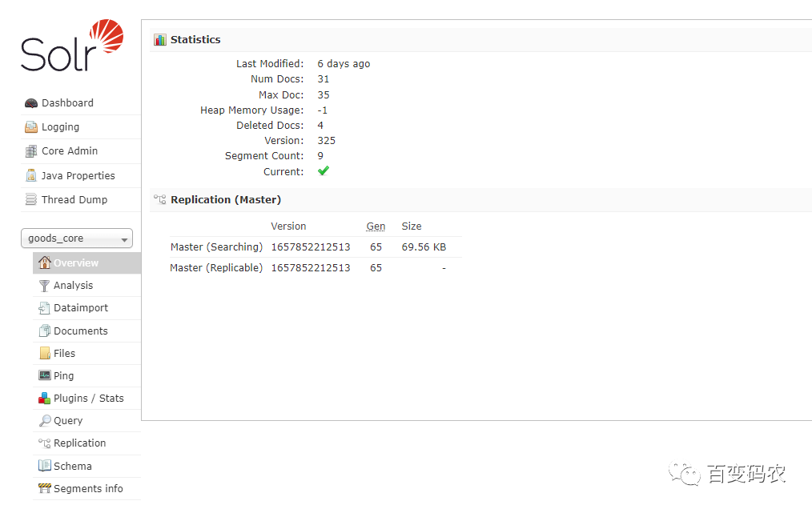Browse the Files page
The width and height of the screenshot is (812, 509).
64,353
